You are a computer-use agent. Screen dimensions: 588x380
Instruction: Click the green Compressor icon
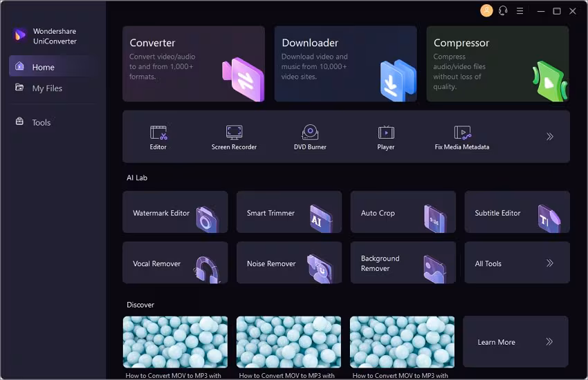tap(550, 82)
